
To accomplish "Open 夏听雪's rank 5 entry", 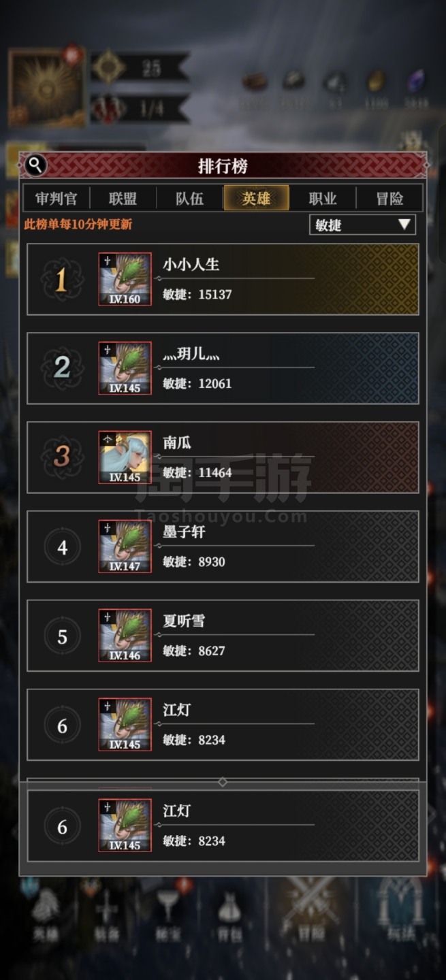I will point(223,636).
